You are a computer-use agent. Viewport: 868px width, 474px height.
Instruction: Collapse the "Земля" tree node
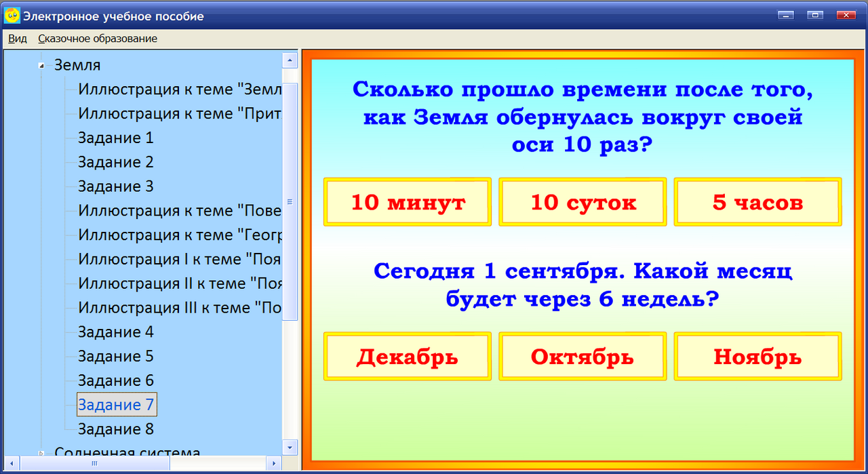[41, 65]
